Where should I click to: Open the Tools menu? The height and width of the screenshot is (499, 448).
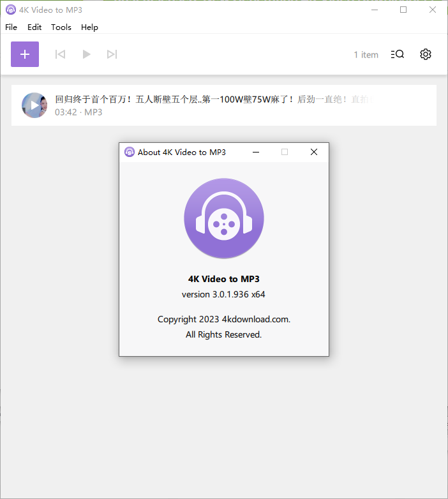pyautogui.click(x=61, y=27)
